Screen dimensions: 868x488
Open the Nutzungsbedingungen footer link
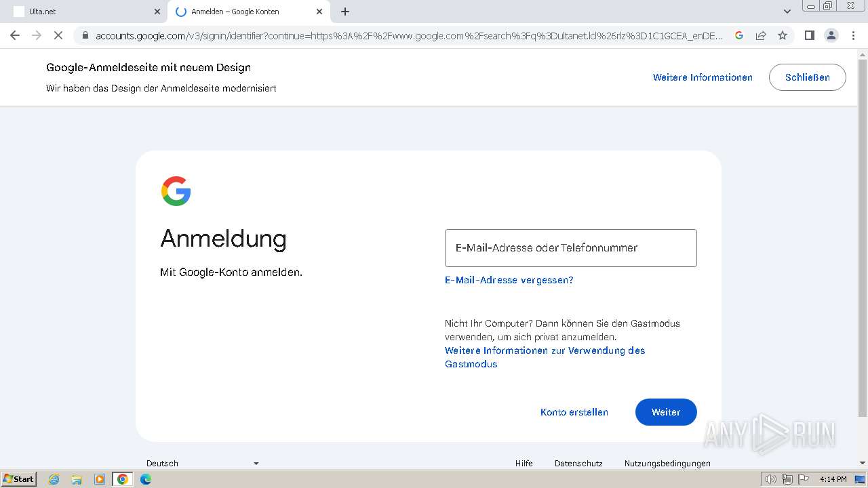tap(667, 464)
